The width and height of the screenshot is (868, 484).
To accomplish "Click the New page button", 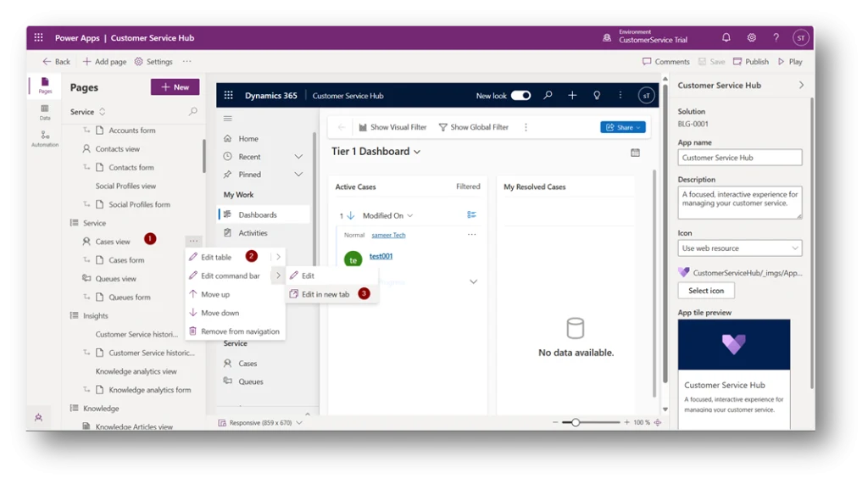I will coord(175,87).
